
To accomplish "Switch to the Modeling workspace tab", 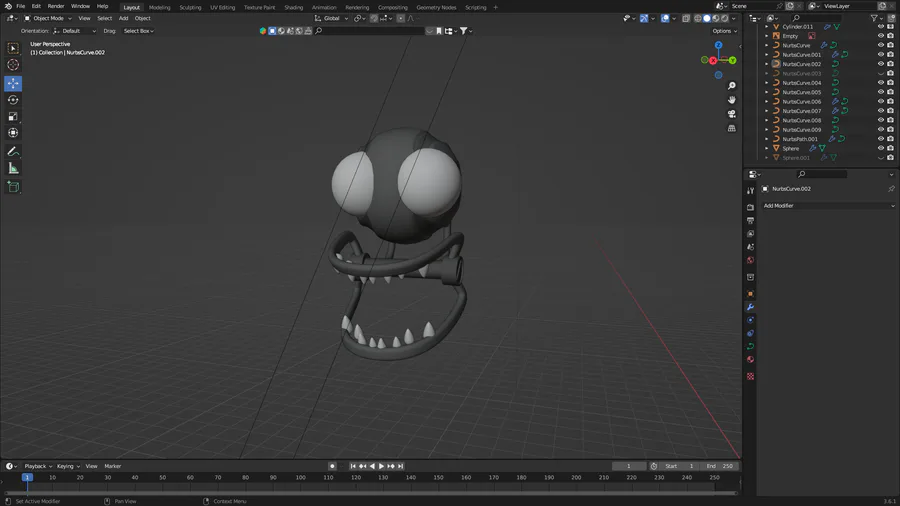I will (x=160, y=7).
